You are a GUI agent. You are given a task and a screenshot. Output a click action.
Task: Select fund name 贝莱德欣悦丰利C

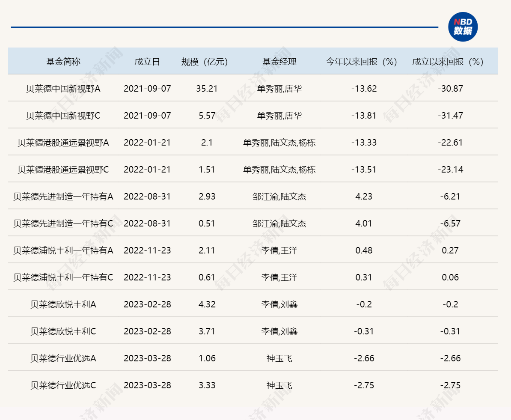click(x=63, y=332)
